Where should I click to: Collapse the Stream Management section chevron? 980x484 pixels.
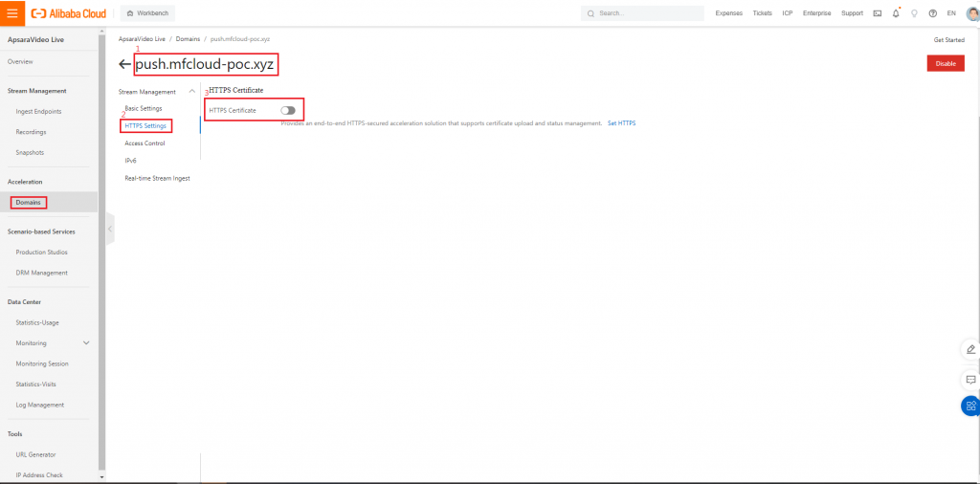click(x=191, y=92)
